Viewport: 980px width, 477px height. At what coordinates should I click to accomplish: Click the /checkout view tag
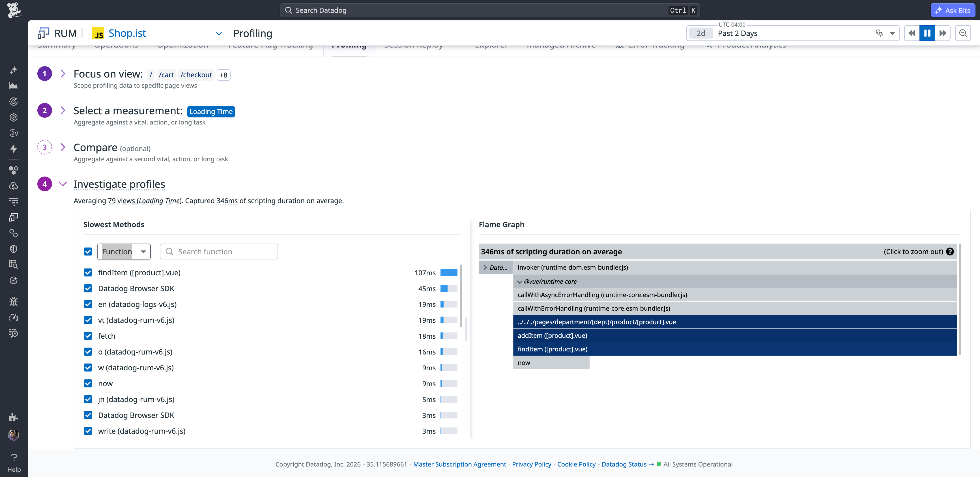tap(196, 75)
